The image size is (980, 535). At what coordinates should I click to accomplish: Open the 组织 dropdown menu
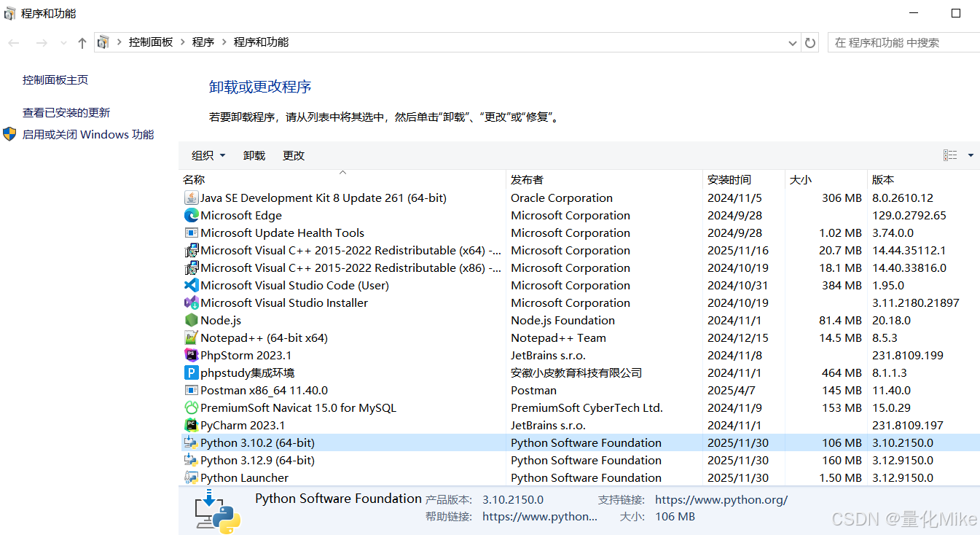click(208, 155)
